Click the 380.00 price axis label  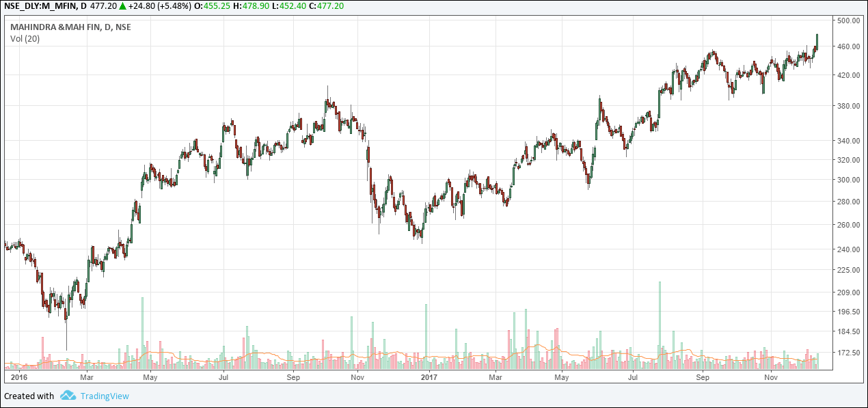pyautogui.click(x=847, y=106)
